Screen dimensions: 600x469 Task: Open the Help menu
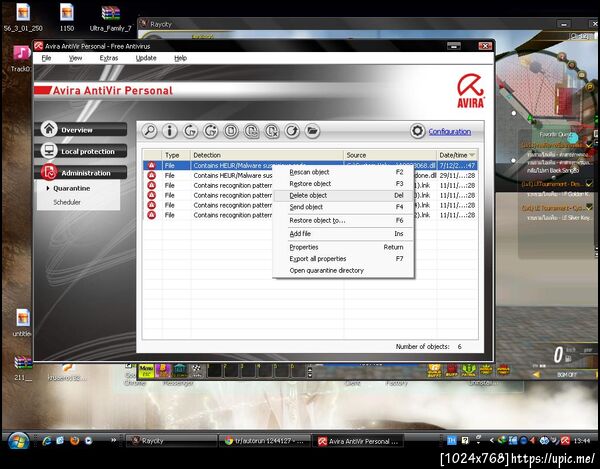(180, 58)
